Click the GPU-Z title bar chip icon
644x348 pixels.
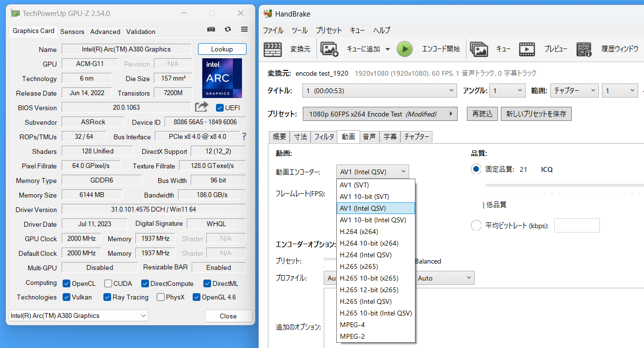point(16,14)
